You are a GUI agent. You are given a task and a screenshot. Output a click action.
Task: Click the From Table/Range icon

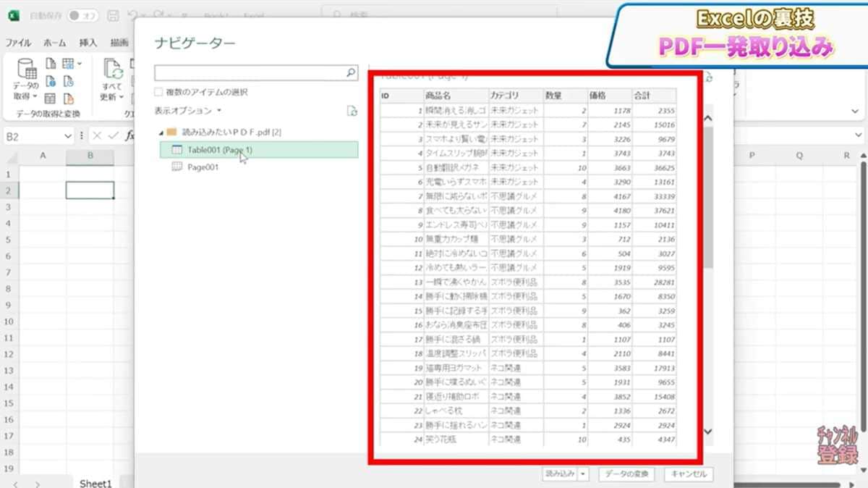tap(67, 64)
